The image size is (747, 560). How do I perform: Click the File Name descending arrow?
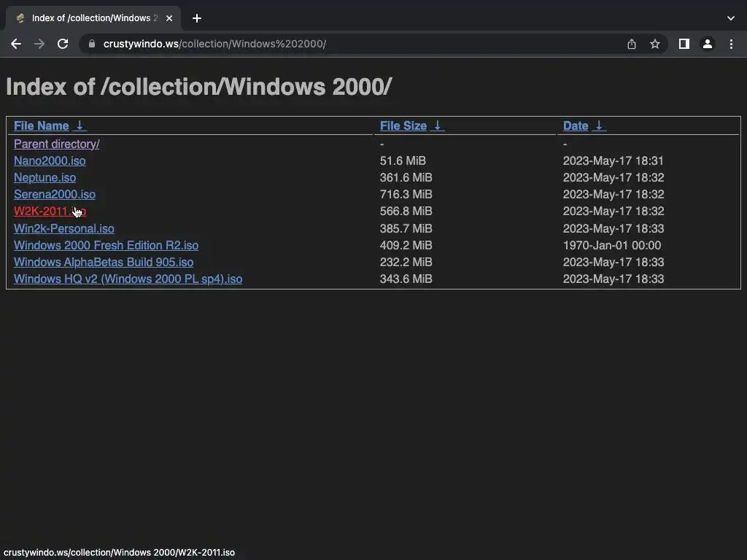pyautogui.click(x=80, y=125)
